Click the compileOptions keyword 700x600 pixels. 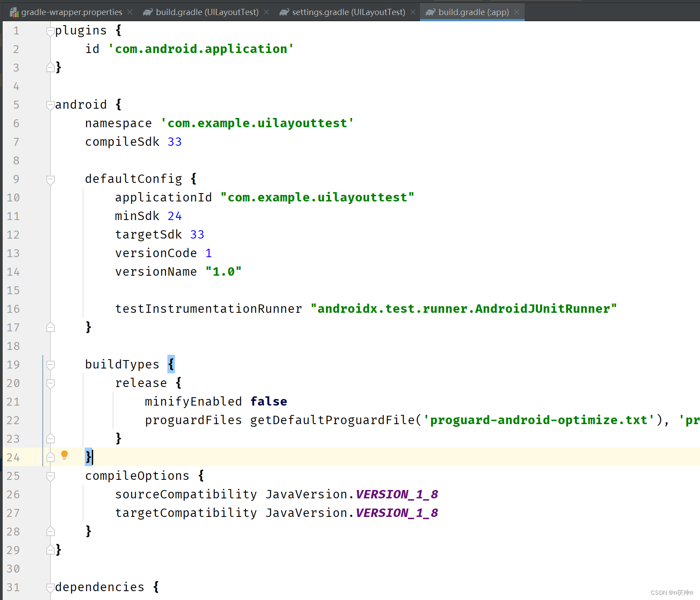click(x=137, y=475)
